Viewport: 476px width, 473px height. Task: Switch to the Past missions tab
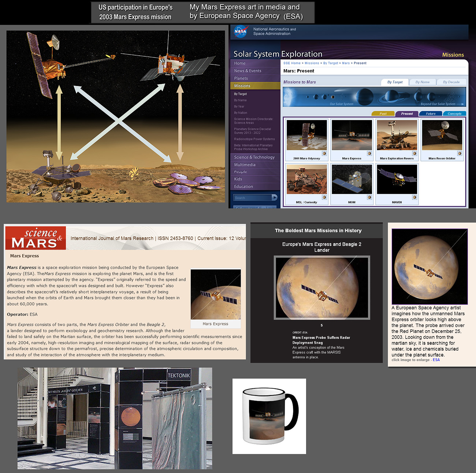[x=383, y=113]
